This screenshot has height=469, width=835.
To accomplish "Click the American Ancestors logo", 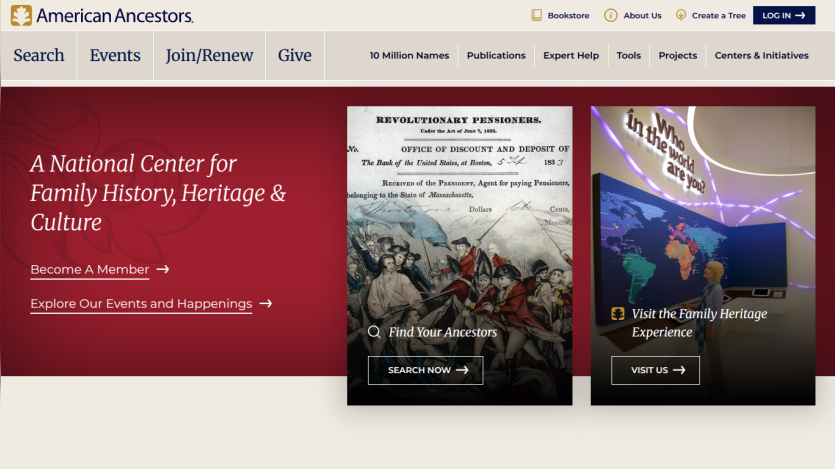I will point(102,15).
